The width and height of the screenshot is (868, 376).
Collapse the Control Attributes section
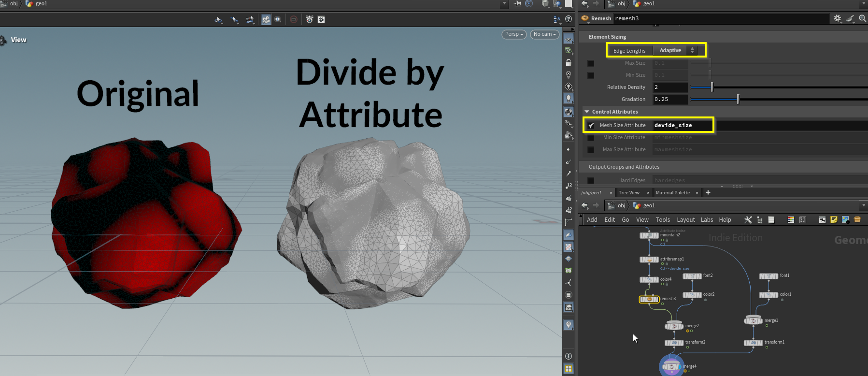(587, 112)
